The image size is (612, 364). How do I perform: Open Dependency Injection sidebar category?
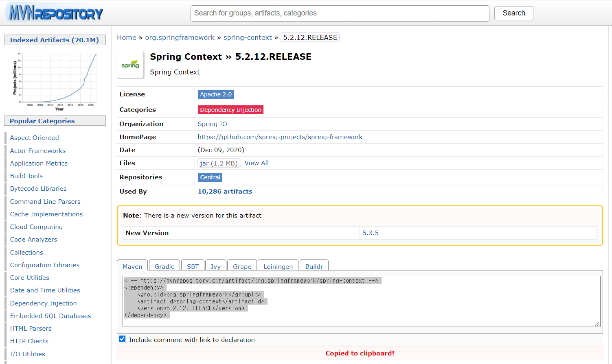pos(44,303)
